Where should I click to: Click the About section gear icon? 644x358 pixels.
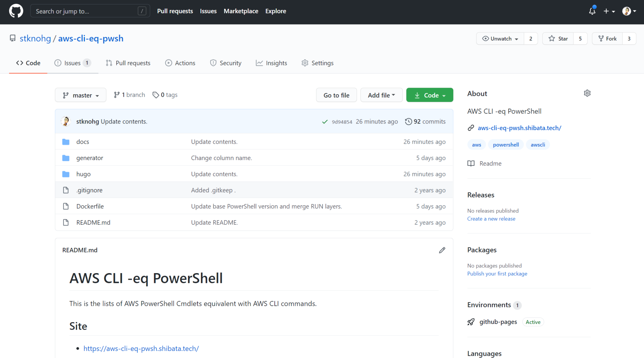tap(587, 93)
